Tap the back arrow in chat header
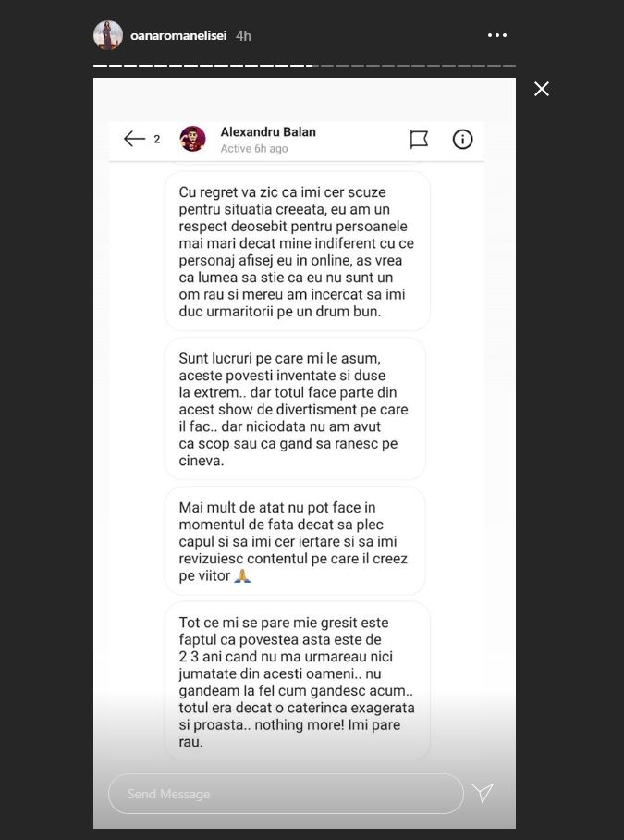The height and width of the screenshot is (840, 624). point(135,139)
